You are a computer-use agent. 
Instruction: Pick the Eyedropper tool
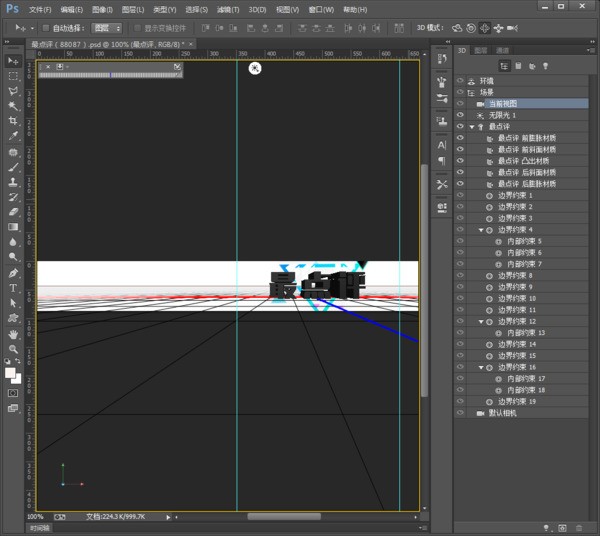click(14, 136)
